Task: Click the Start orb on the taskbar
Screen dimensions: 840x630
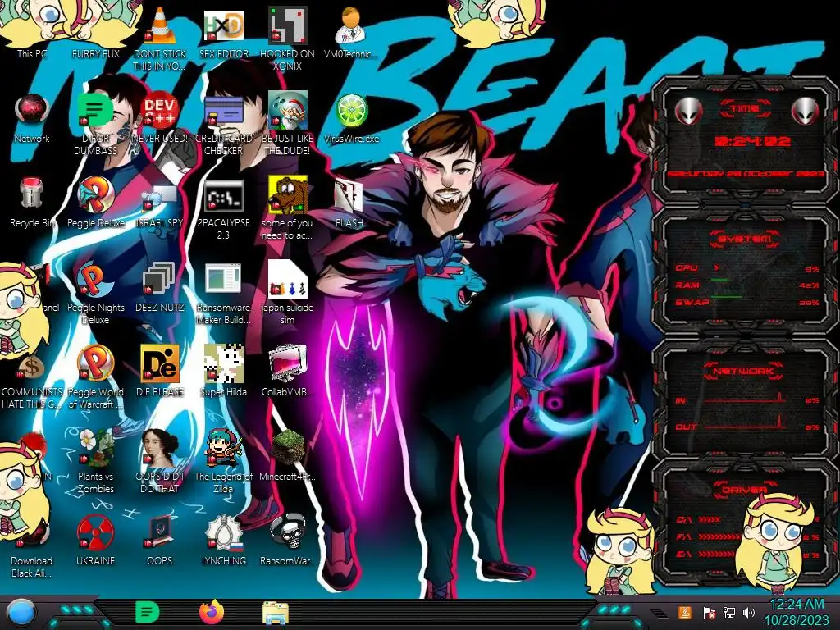Action: pyautogui.click(x=21, y=612)
